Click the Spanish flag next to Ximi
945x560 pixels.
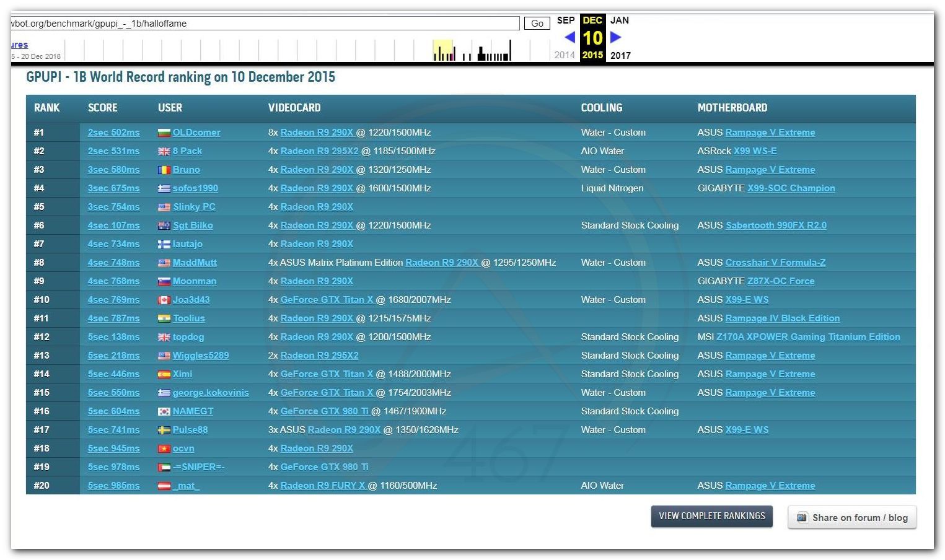pos(164,374)
